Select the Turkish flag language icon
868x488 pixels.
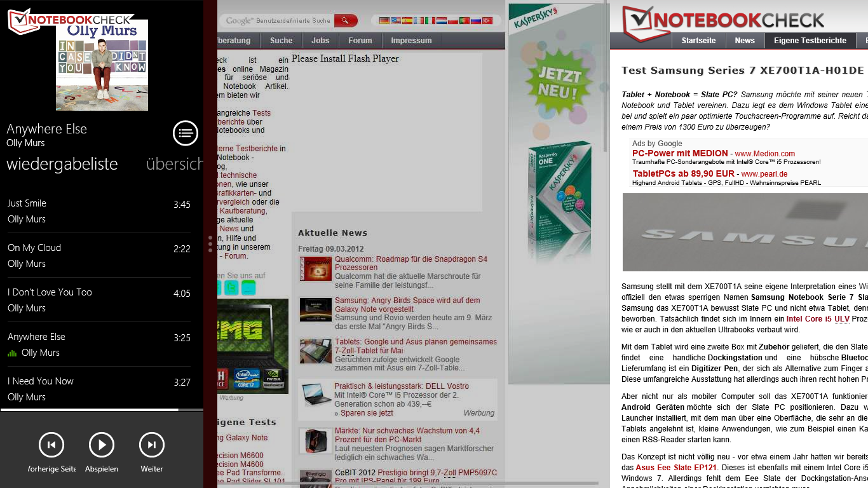(x=487, y=21)
